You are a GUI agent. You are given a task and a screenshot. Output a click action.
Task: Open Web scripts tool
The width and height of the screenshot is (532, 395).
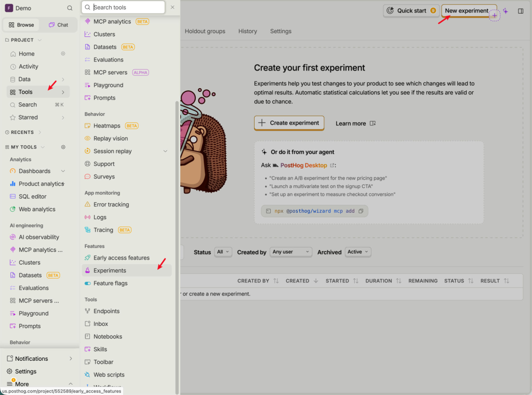[127, 375]
